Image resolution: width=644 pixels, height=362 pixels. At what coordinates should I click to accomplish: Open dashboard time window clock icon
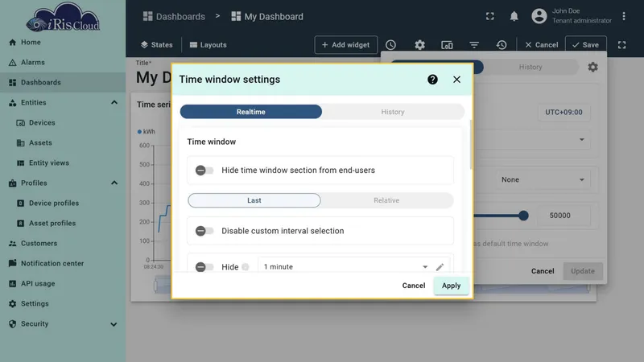[390, 45]
